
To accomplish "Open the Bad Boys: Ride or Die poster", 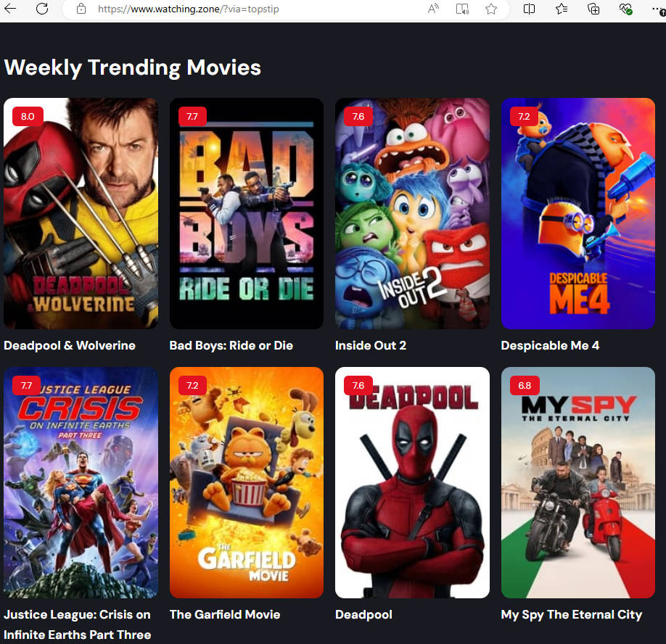I will point(247,213).
